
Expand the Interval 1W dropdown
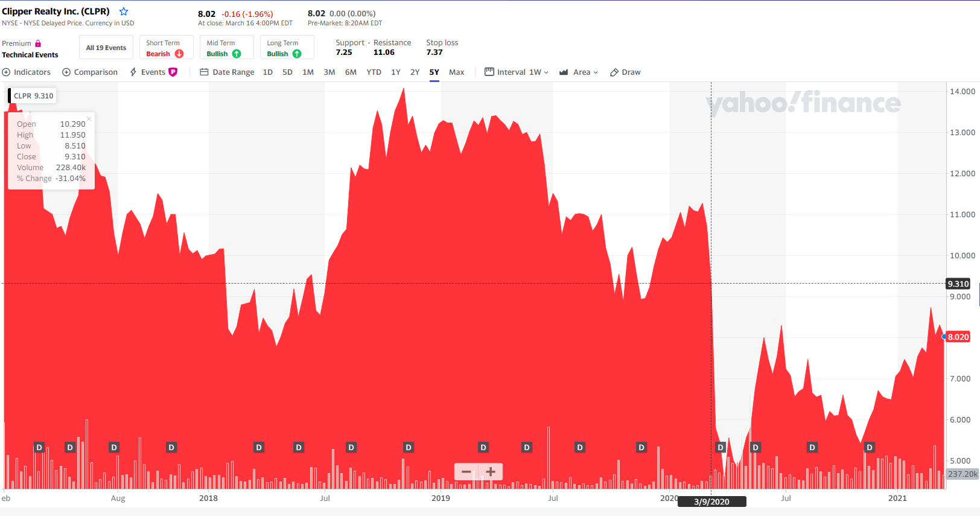pyautogui.click(x=517, y=72)
